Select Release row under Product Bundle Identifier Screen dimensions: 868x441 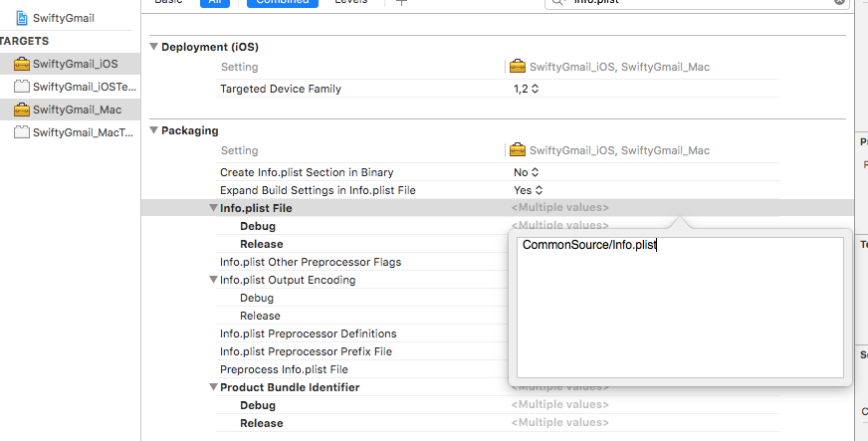click(261, 423)
